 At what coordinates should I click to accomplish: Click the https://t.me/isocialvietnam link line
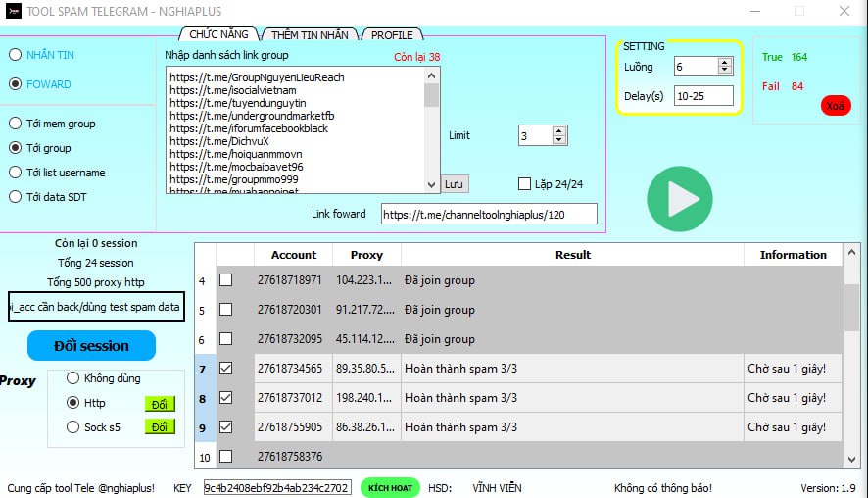[233, 90]
